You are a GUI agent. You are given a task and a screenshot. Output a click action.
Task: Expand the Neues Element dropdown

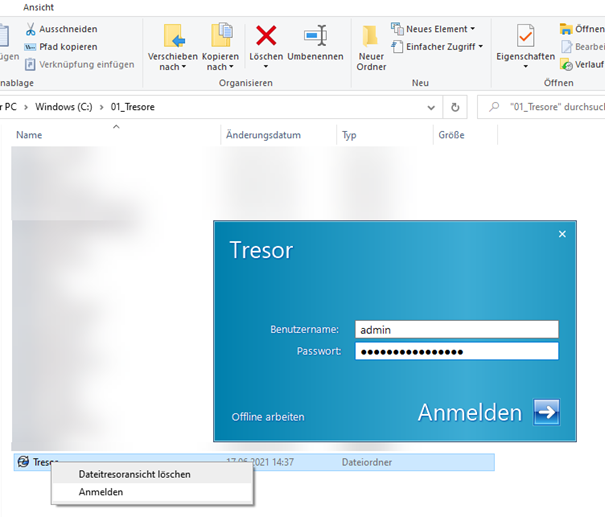point(473,29)
